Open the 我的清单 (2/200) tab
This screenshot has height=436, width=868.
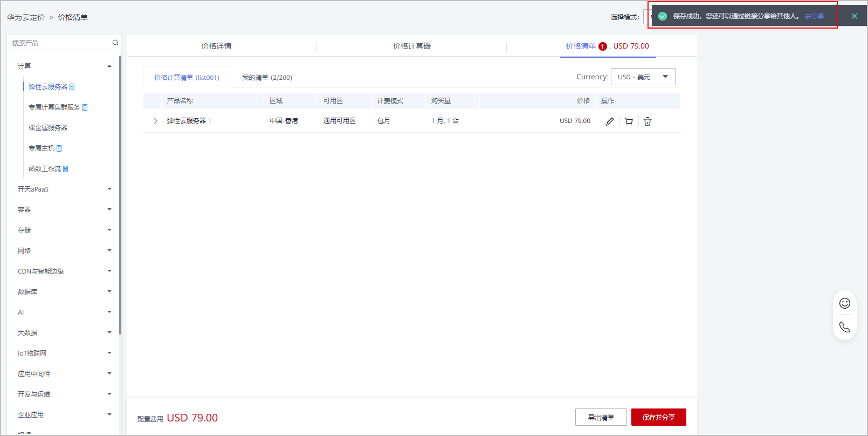tap(267, 77)
